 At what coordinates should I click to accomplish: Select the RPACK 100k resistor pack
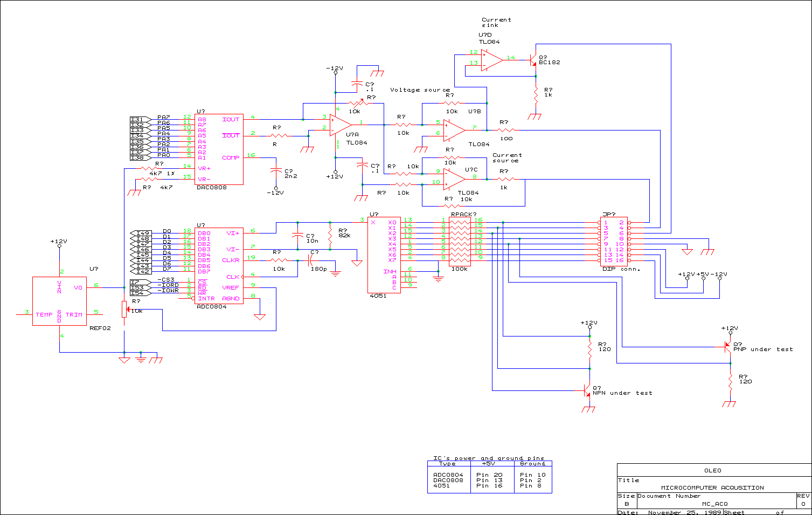coord(460,242)
